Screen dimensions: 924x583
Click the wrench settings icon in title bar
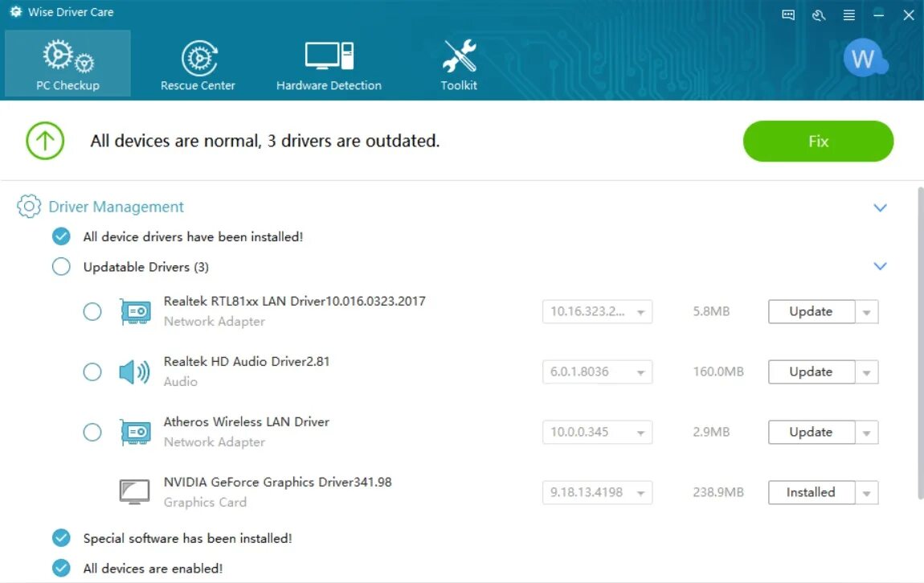[x=819, y=14]
